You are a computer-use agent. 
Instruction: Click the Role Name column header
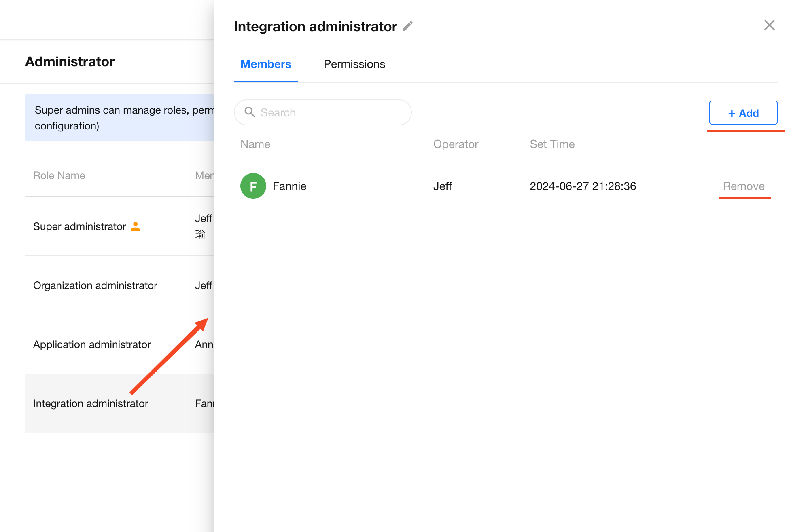59,175
